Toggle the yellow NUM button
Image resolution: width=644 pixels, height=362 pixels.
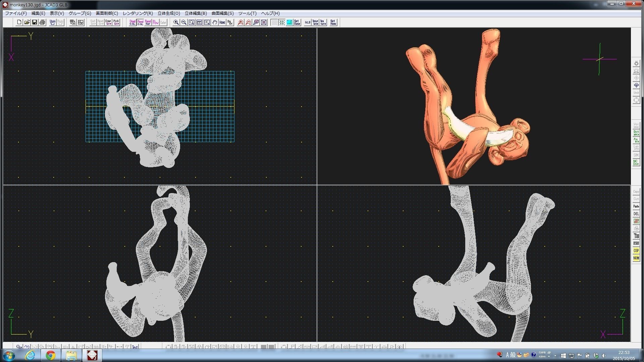636,258
